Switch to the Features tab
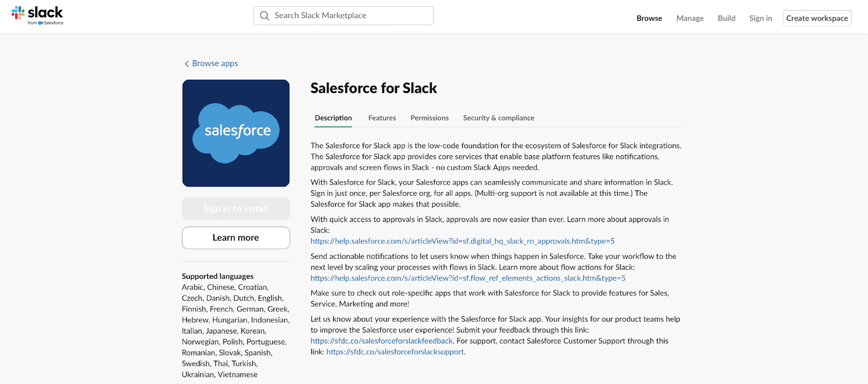This screenshot has width=868, height=384. pyautogui.click(x=382, y=118)
